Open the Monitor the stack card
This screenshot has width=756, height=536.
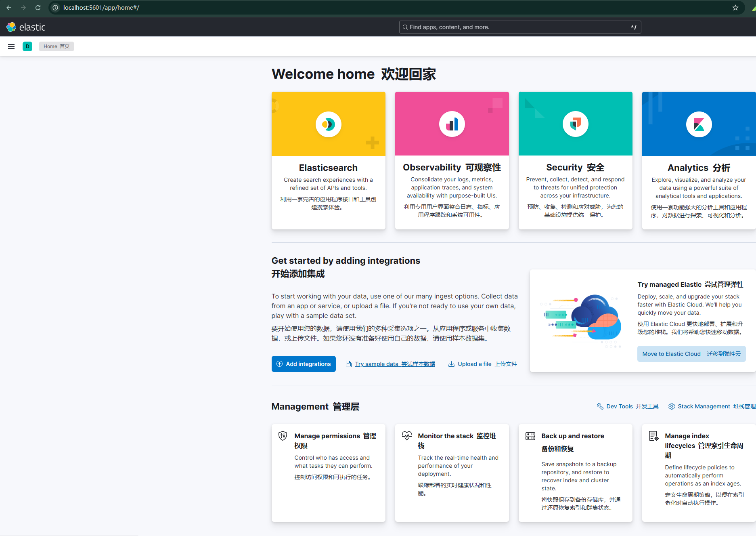click(452, 473)
